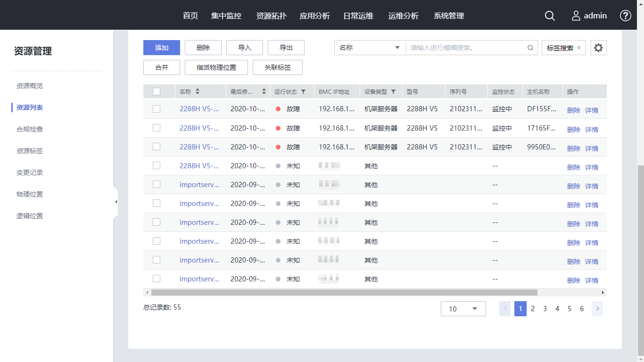Click the admin user profile icon
Screen dimensions: 644x362
click(x=576, y=16)
